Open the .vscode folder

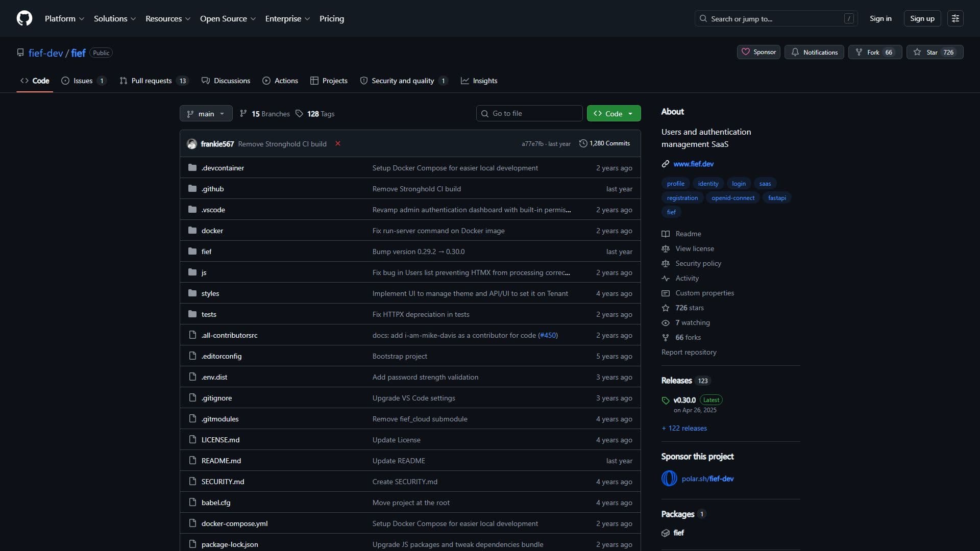click(x=213, y=210)
